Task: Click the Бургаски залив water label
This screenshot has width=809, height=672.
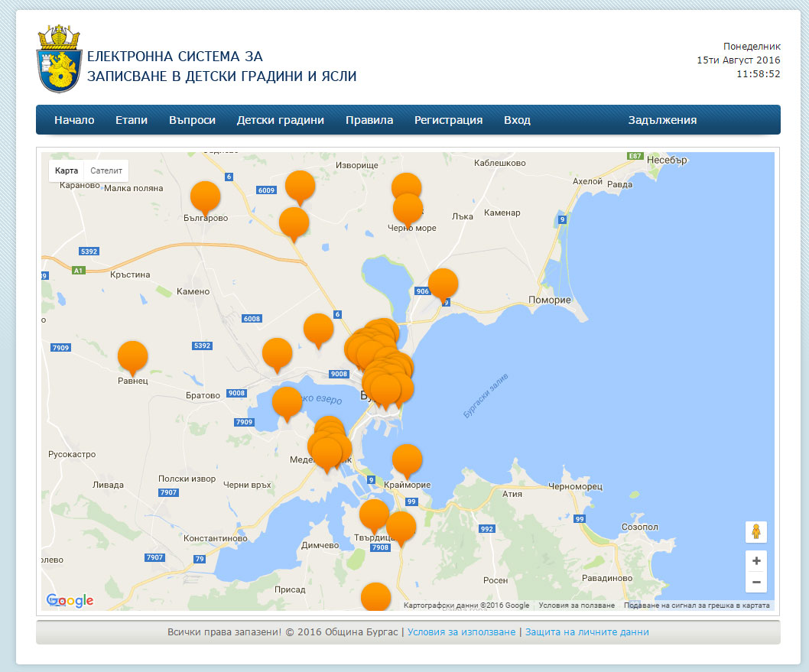Action: 486,395
